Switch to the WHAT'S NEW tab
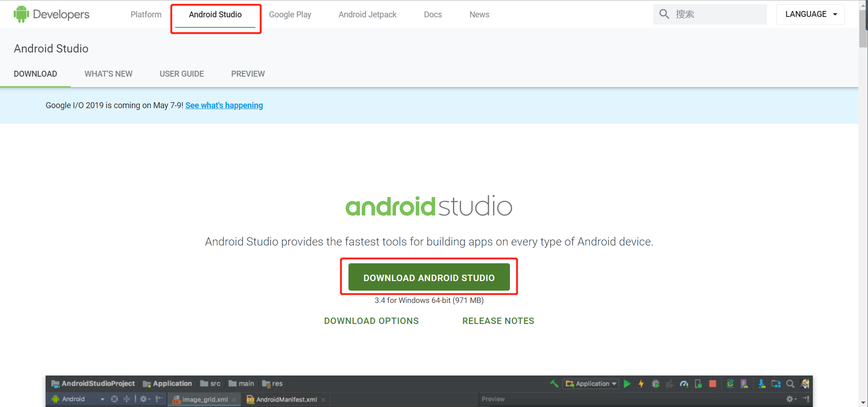868x407 pixels. [109, 74]
